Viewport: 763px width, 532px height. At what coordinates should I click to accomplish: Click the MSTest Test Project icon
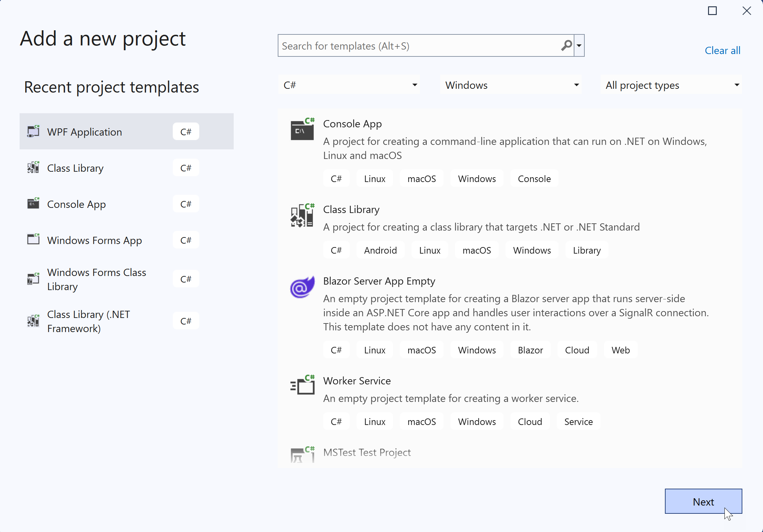coord(302,454)
